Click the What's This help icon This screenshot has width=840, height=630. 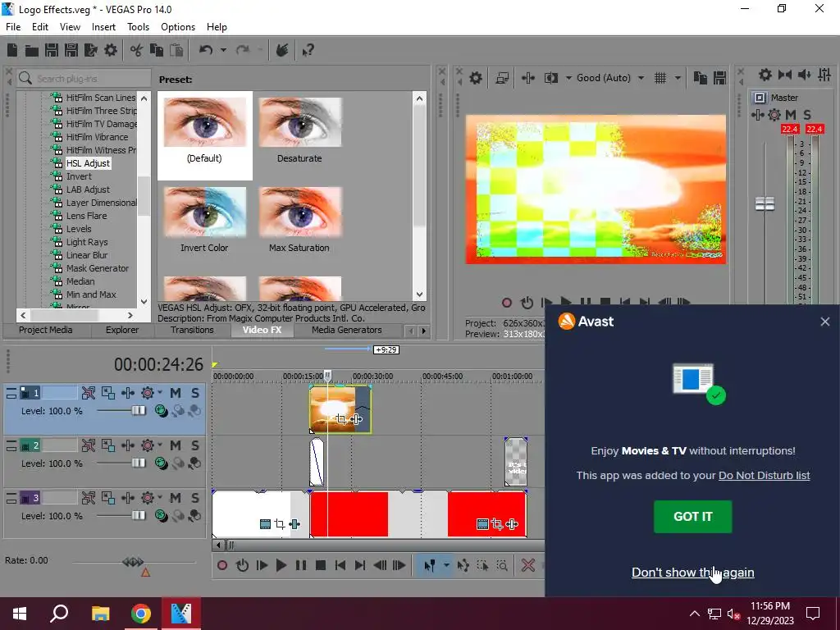[x=308, y=50]
